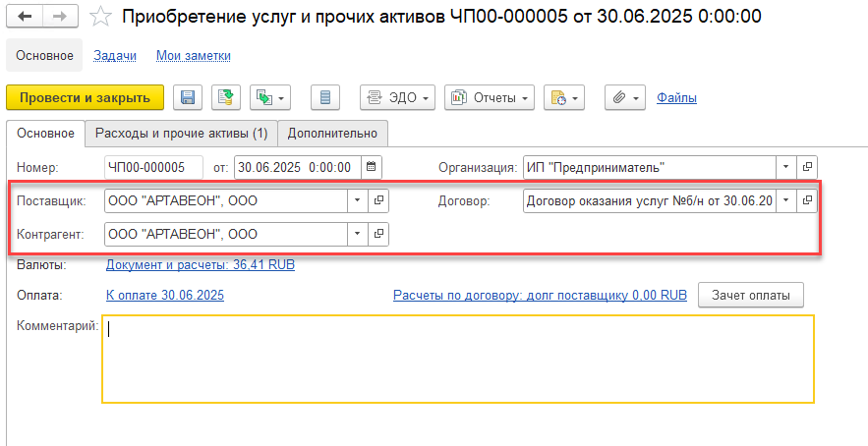Open the create-based-on dropdown icon
The width and height of the screenshot is (868, 446).
click(270, 97)
